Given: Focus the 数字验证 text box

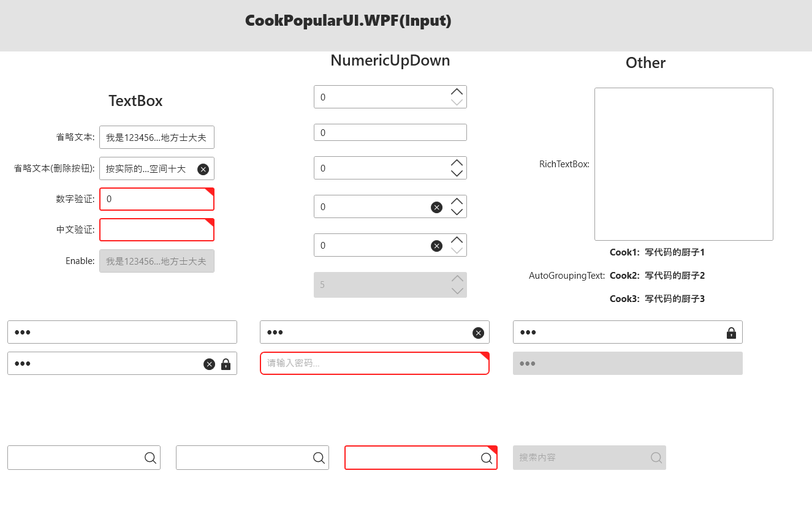Looking at the screenshot, I should pos(157,199).
